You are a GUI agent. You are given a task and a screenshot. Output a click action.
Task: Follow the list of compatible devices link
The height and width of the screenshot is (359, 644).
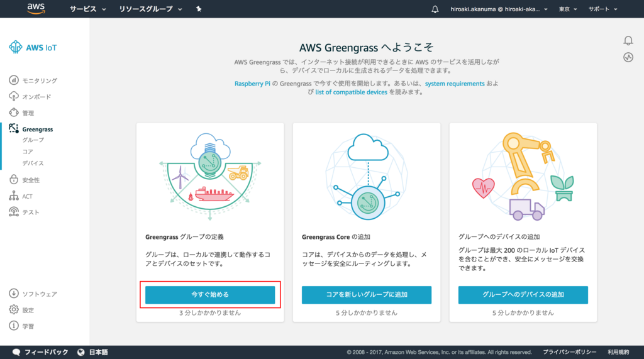click(x=351, y=92)
